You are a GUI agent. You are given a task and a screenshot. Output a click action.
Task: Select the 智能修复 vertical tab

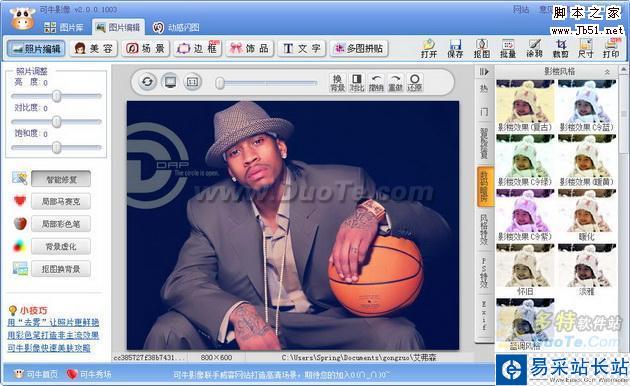coord(485,143)
